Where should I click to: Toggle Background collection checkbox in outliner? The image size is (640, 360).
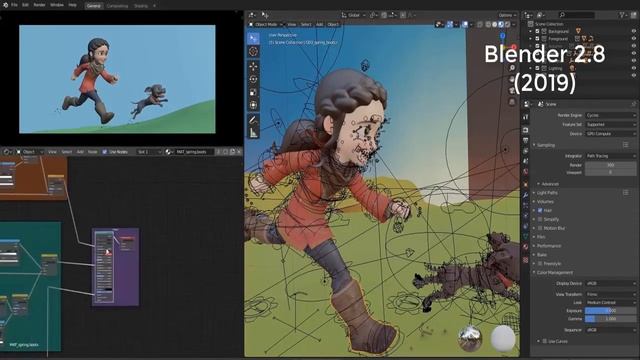(538, 31)
